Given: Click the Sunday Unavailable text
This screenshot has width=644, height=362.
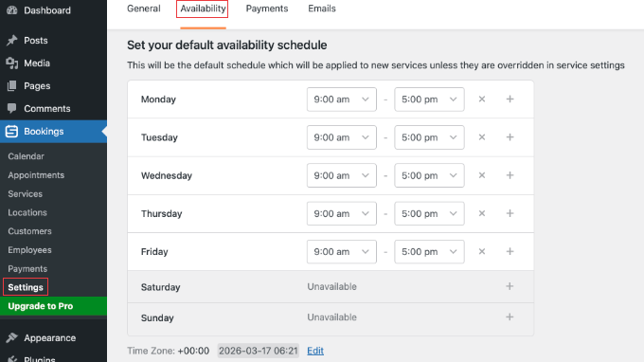Looking at the screenshot, I should coord(331,317).
